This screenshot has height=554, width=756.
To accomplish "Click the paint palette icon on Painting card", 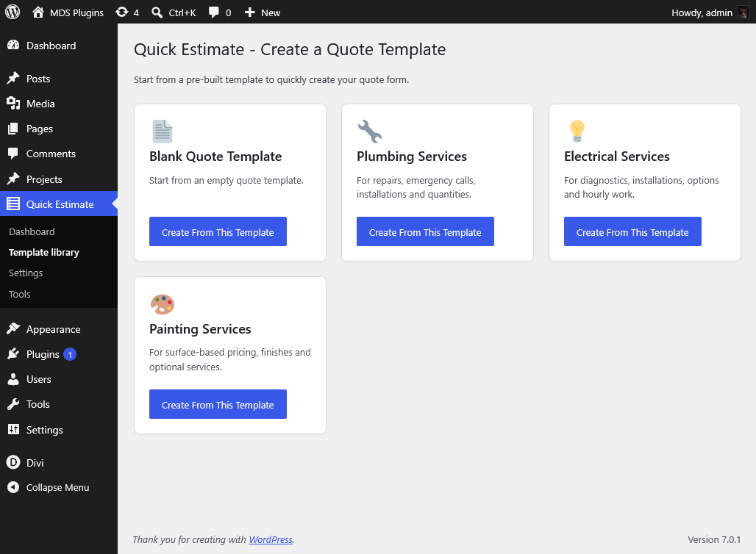I will tap(163, 304).
